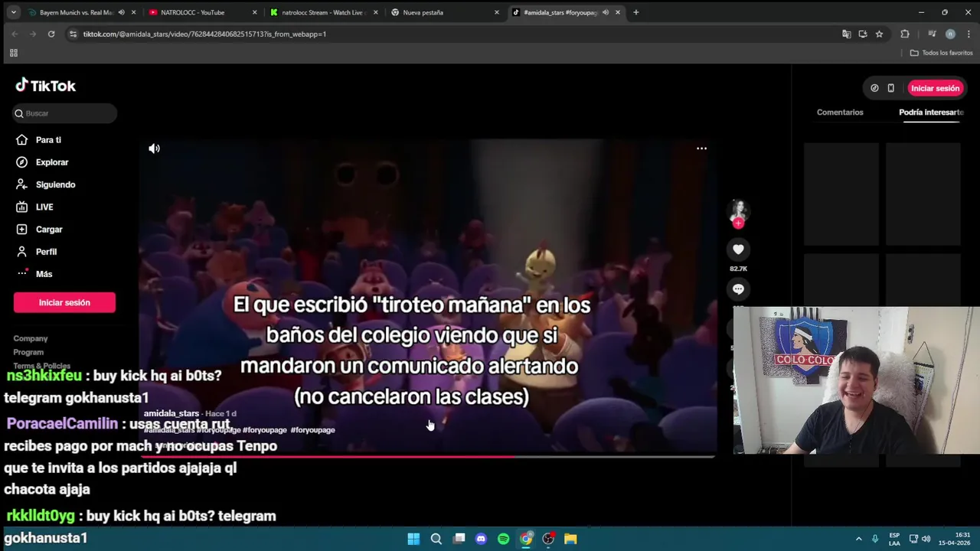Open the Company footer link

31,338
